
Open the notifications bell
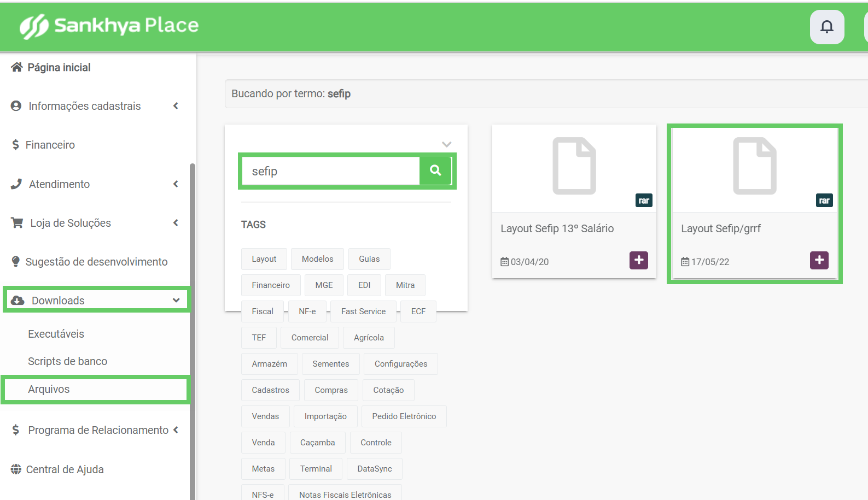[827, 27]
